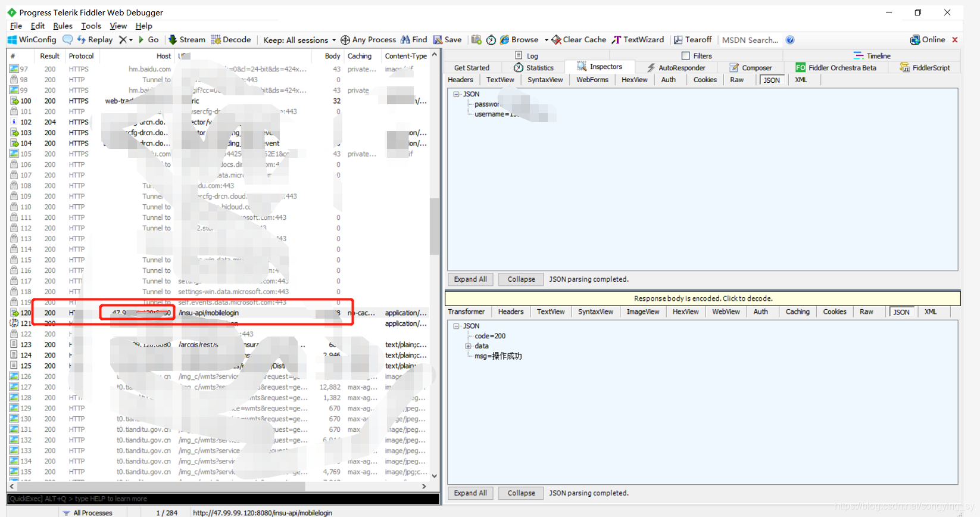The width and height of the screenshot is (980, 517).
Task: Click the QuickExec command input box
Action: point(223,499)
